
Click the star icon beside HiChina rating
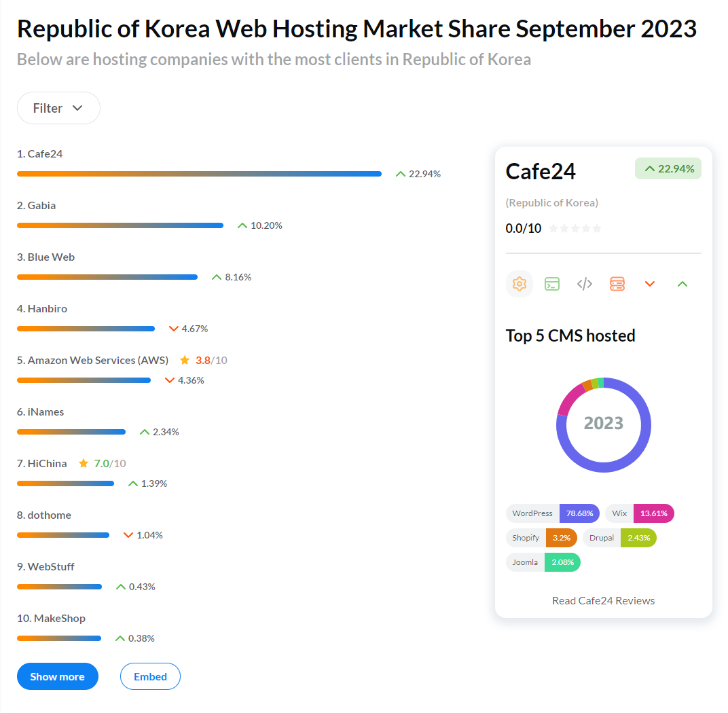84,464
